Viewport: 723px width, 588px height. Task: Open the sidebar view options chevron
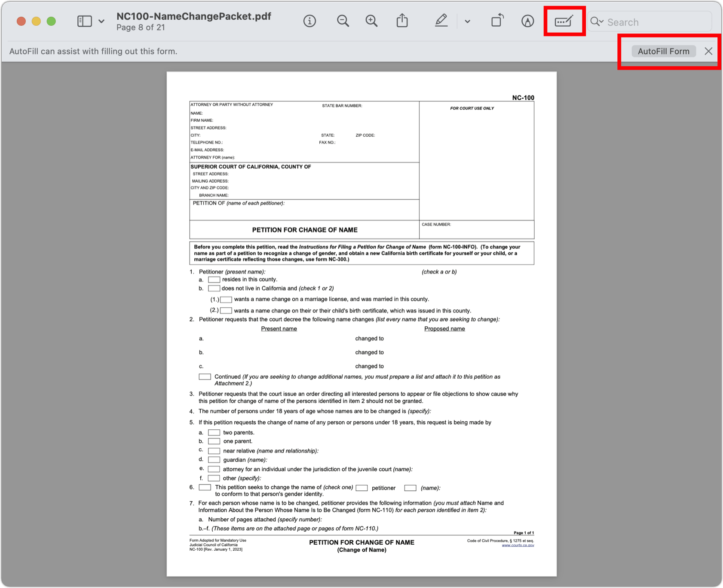pyautogui.click(x=101, y=21)
